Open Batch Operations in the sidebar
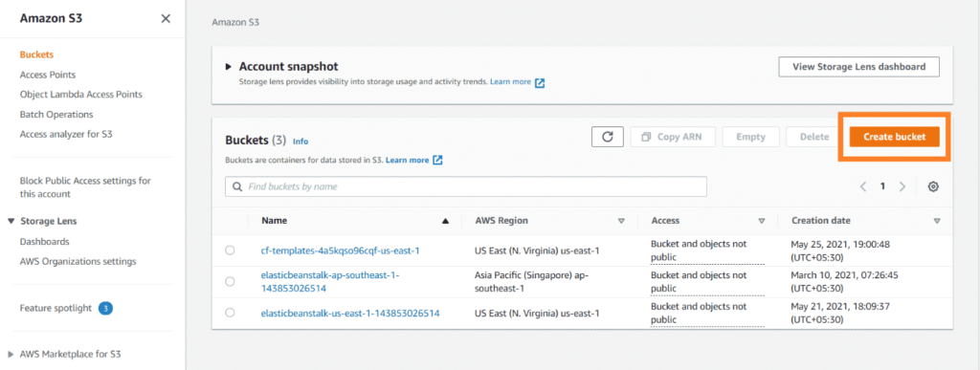Viewport: 980px width, 370px height. click(56, 115)
